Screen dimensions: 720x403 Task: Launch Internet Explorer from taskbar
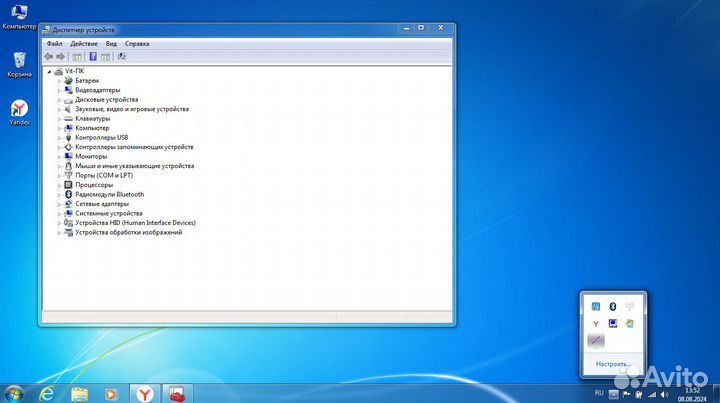(47, 394)
